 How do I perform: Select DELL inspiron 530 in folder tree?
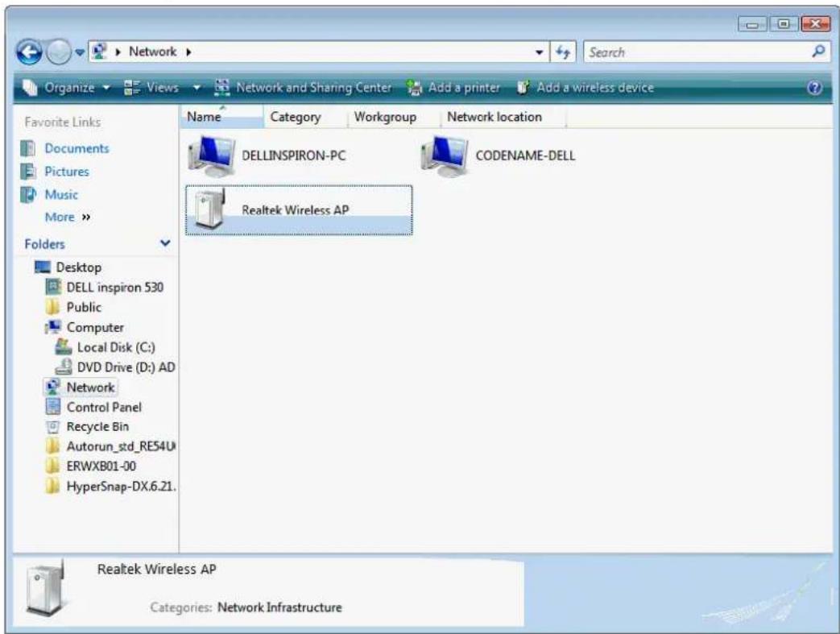coord(114,288)
